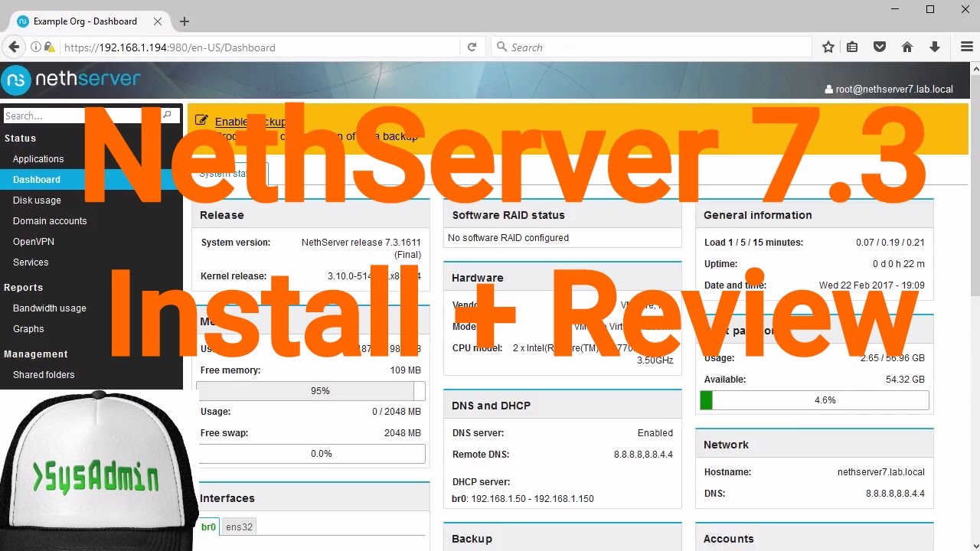Open Services in the sidebar
The width and height of the screenshot is (980, 551).
point(31,262)
